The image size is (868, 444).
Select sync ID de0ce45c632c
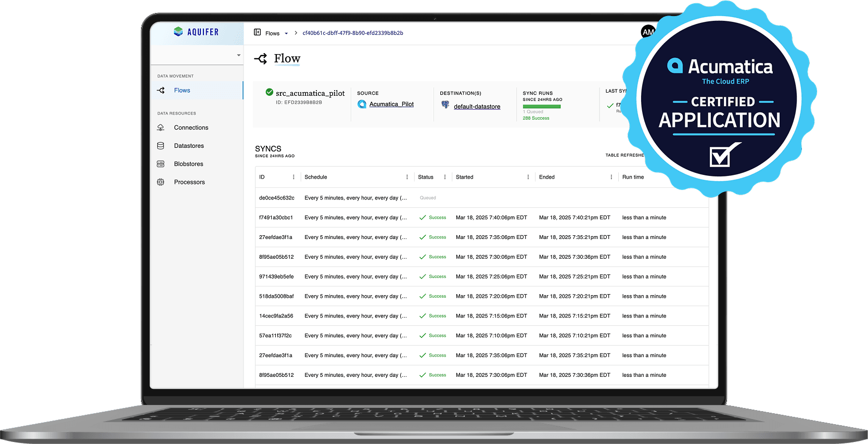277,198
